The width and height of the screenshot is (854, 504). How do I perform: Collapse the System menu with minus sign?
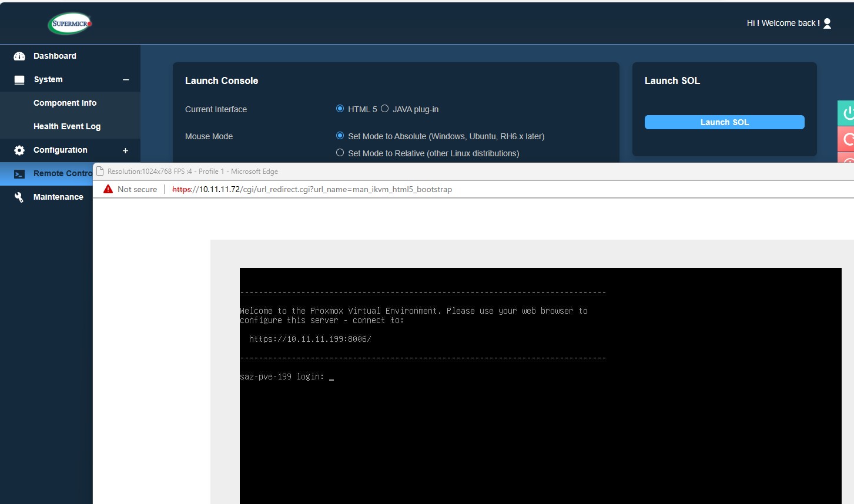[125, 80]
